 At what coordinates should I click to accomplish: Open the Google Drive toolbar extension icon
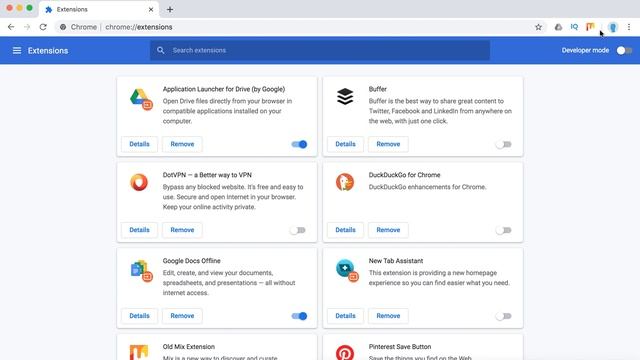pyautogui.click(x=558, y=27)
